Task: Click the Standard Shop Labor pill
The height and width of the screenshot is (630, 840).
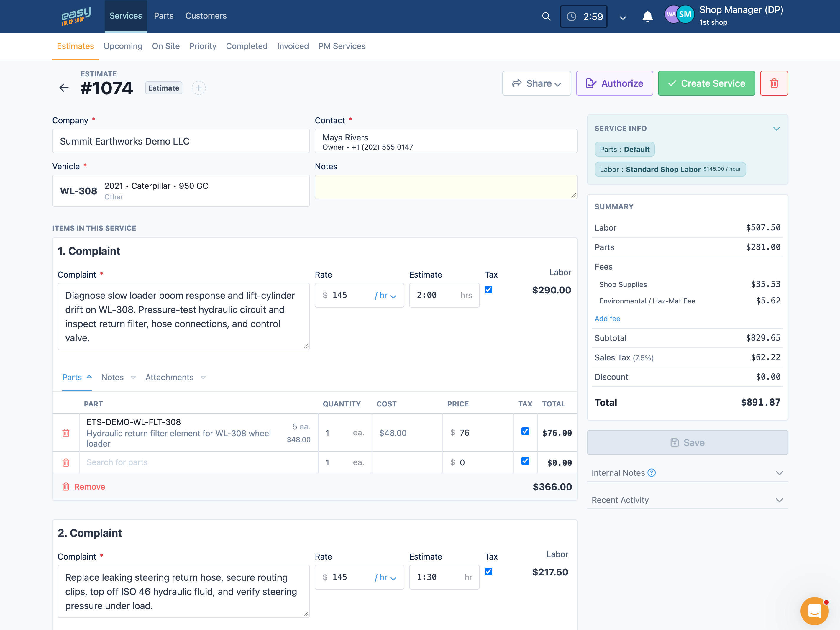Action: pyautogui.click(x=670, y=169)
